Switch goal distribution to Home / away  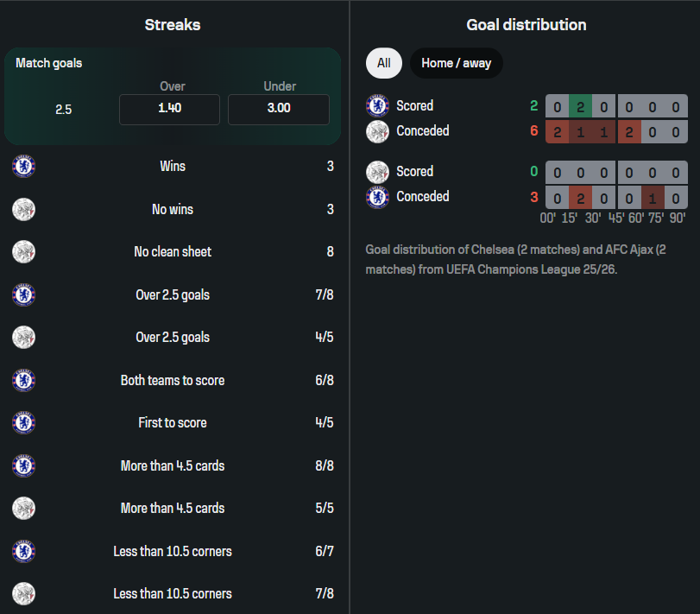point(456,63)
